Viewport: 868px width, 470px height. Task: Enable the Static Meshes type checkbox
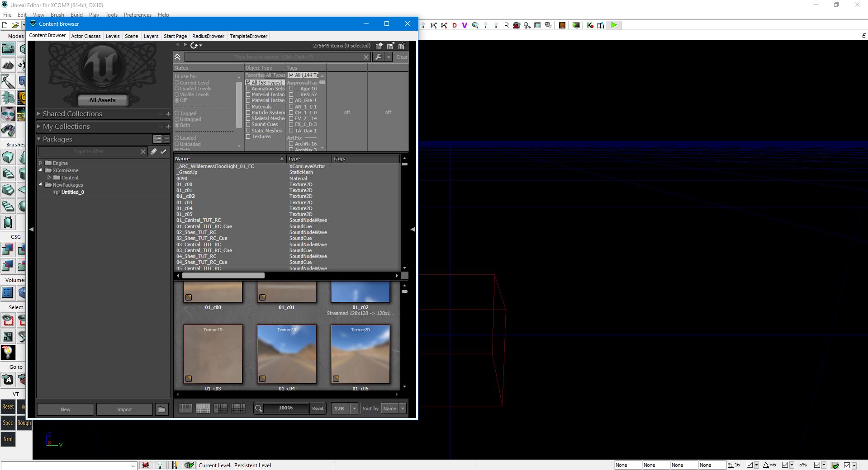click(x=248, y=131)
